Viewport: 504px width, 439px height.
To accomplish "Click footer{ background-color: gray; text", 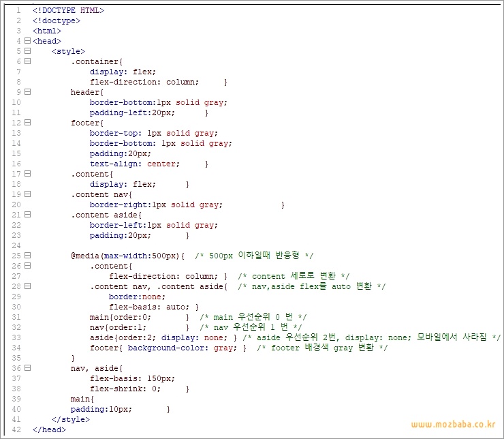I will [x=163, y=348].
